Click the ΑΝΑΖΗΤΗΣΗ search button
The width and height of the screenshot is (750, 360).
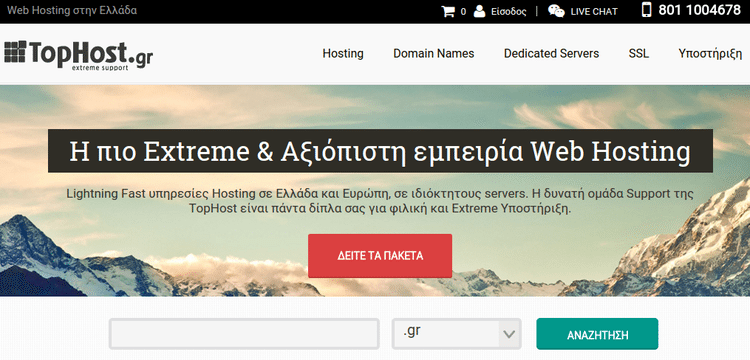click(x=597, y=334)
